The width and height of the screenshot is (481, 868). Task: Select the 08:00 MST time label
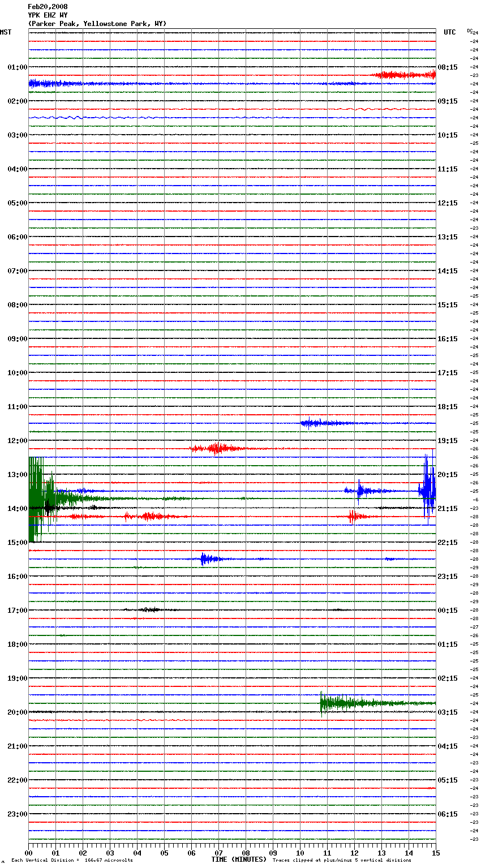pyautogui.click(x=17, y=305)
